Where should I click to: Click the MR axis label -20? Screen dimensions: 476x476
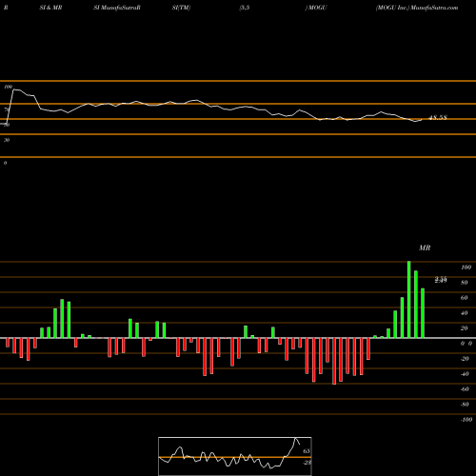[465, 359]
